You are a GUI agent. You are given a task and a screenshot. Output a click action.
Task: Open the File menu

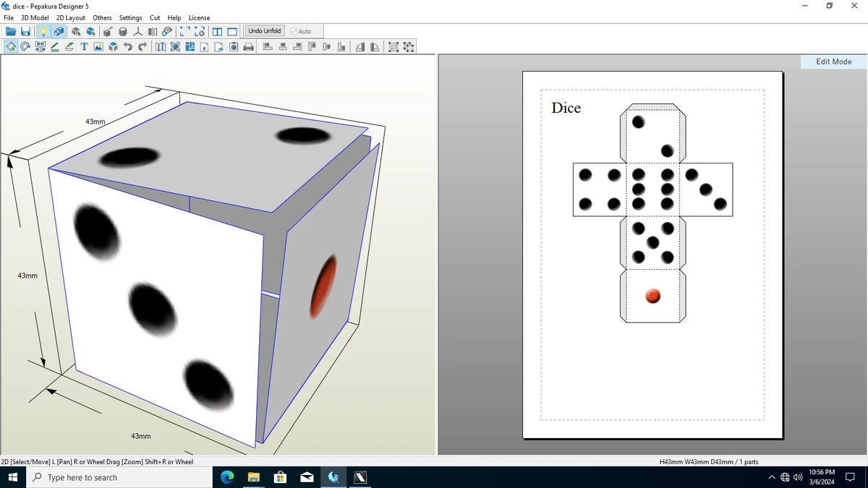tap(9, 18)
